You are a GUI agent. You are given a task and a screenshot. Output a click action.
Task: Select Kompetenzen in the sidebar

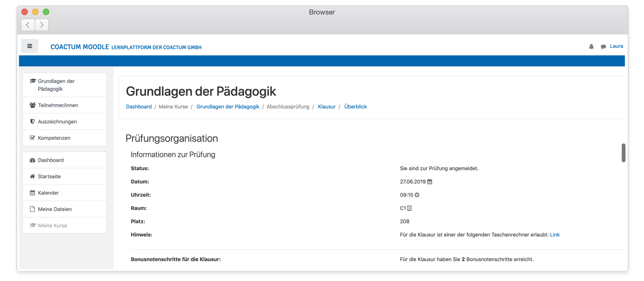53,138
